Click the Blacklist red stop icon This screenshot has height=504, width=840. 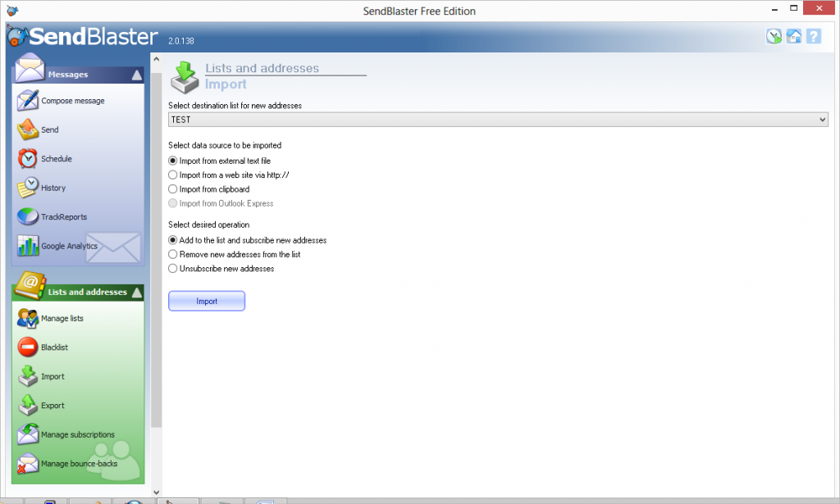(x=28, y=347)
